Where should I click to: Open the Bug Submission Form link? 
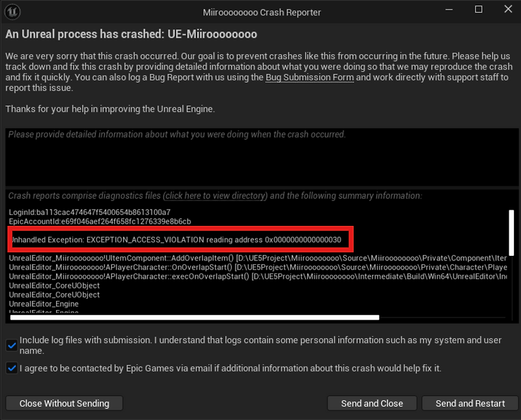click(309, 77)
